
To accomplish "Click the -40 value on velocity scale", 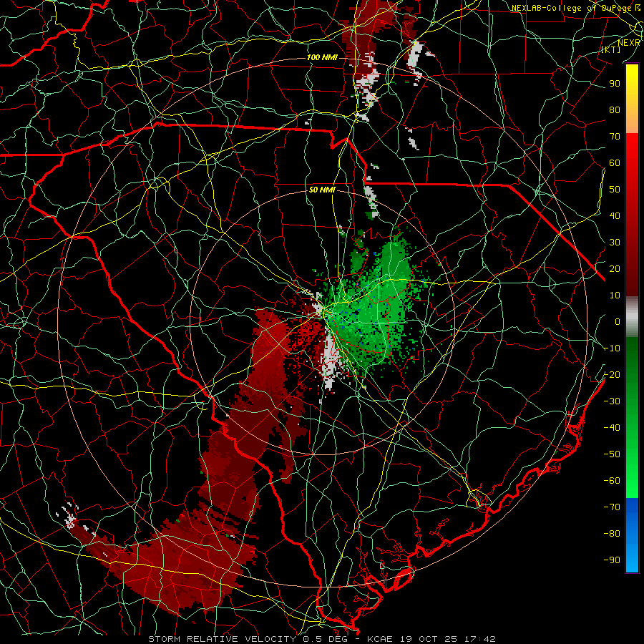I will [612, 428].
